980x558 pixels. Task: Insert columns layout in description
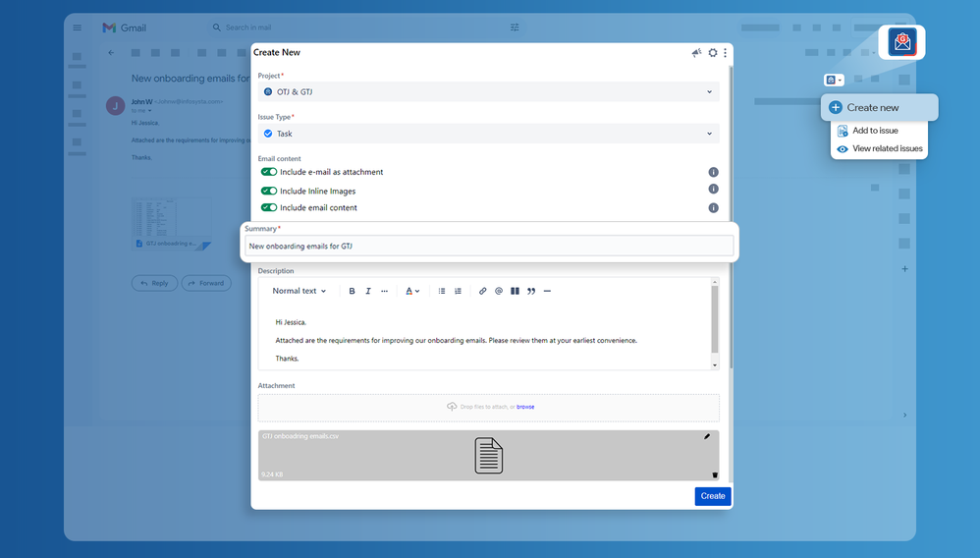[x=515, y=291]
